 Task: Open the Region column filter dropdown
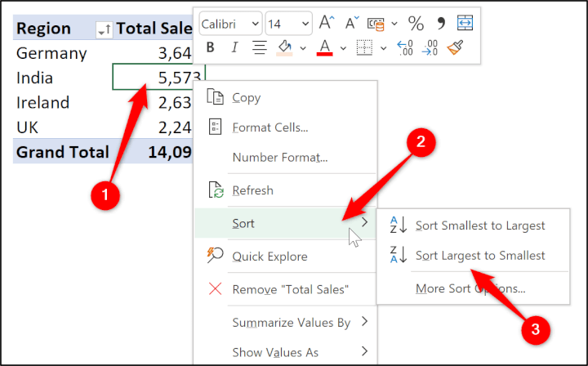104,29
